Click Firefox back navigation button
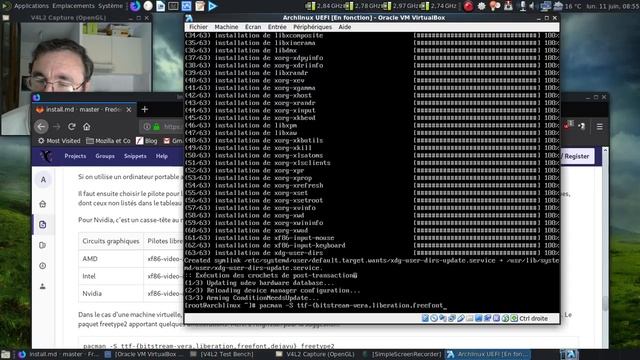Viewport: 640px width, 360px height. (41, 127)
